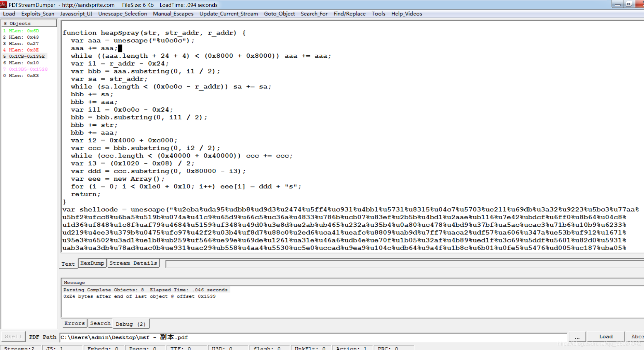
Task: Select object 5 0x1CB-0x135E
Action: [x=24, y=56]
